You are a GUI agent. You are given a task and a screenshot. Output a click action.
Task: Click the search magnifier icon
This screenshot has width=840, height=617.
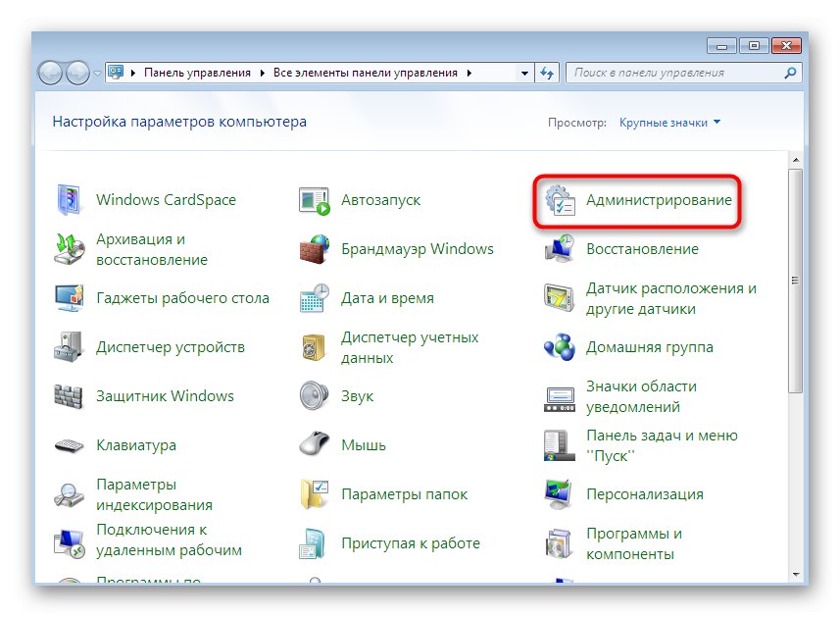coord(790,73)
